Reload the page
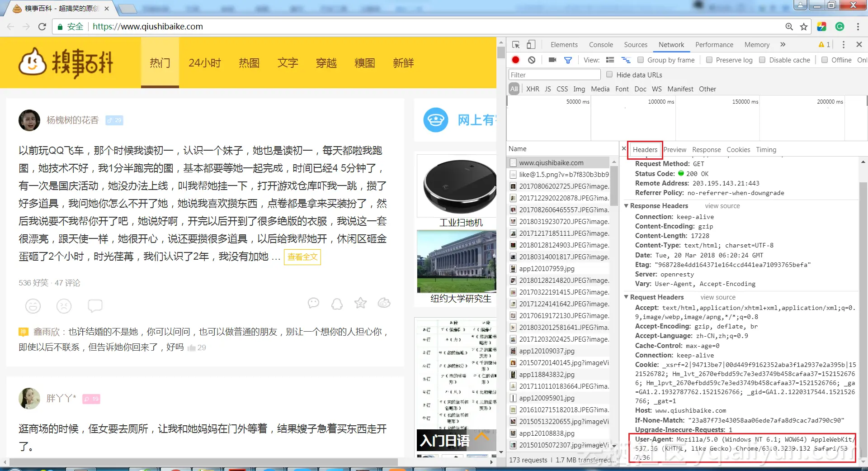868x471 pixels. [42, 27]
